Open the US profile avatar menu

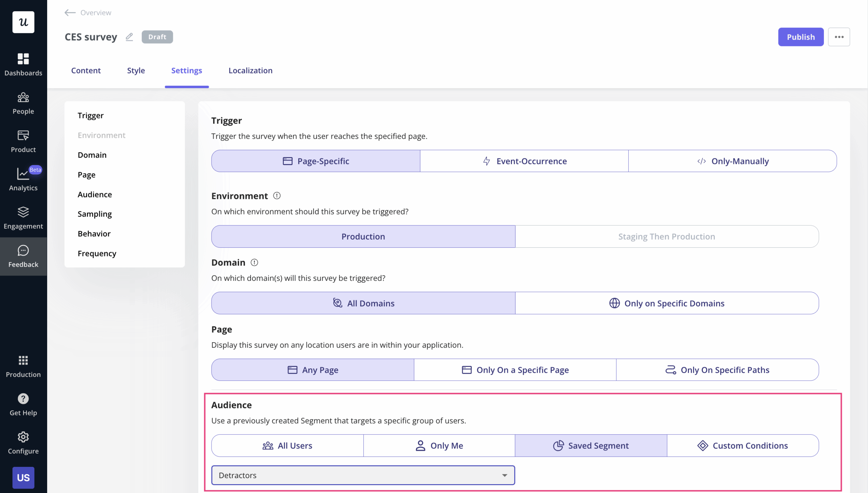(x=23, y=477)
